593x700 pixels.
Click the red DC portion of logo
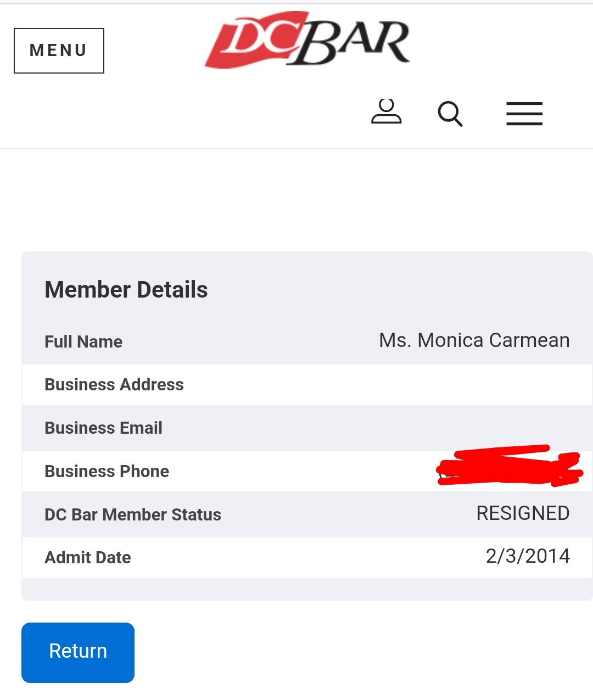253,41
